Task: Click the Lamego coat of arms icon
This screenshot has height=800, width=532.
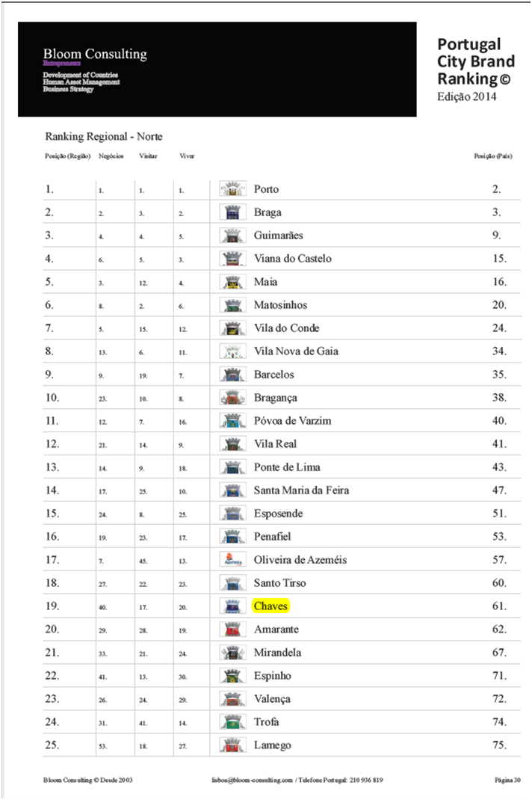Action: (233, 745)
